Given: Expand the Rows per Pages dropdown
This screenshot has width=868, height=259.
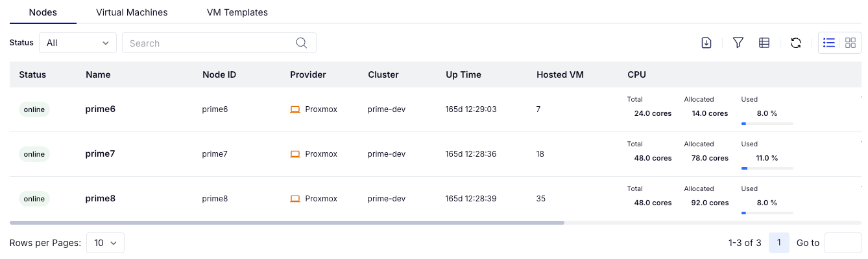Looking at the screenshot, I should 105,243.
